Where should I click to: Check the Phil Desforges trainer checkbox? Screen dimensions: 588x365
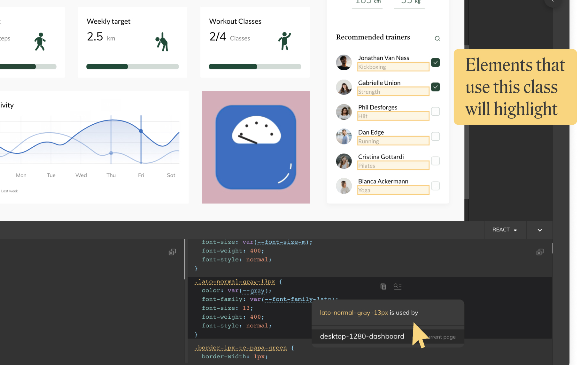pos(435,112)
